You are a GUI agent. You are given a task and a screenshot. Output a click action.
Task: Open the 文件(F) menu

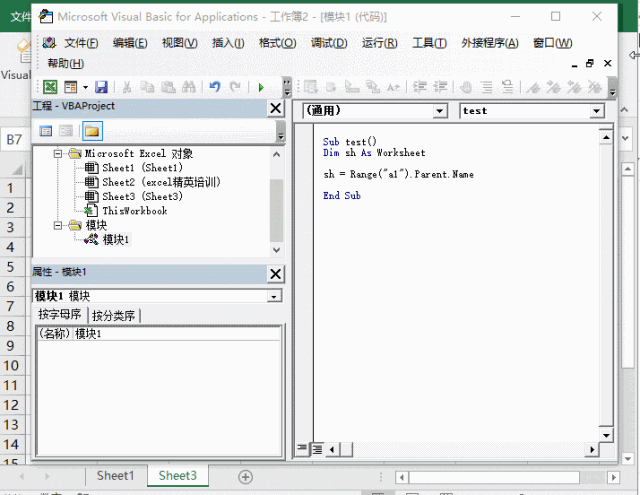click(81, 43)
